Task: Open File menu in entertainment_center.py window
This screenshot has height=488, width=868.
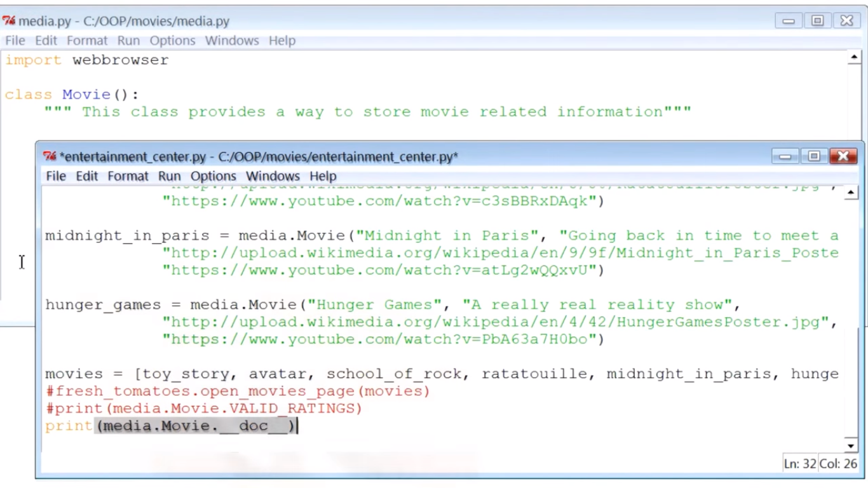Action: coord(56,176)
